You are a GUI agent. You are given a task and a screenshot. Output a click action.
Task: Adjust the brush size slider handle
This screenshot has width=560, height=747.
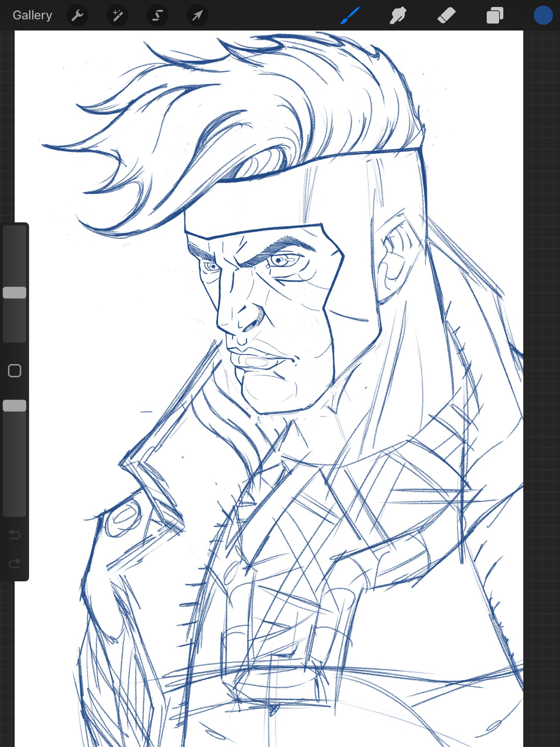pos(15,292)
